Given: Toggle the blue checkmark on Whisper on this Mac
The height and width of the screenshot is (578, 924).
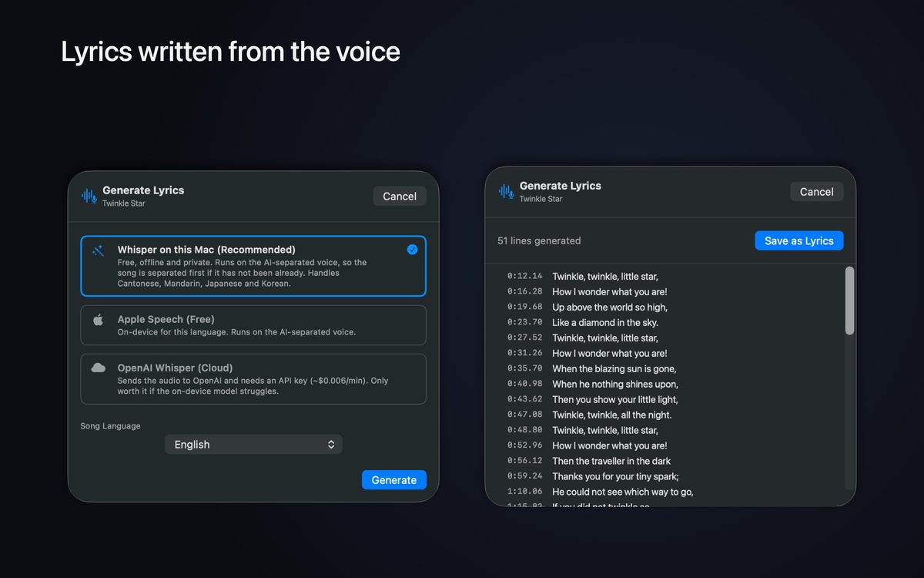Looking at the screenshot, I should pos(413,249).
